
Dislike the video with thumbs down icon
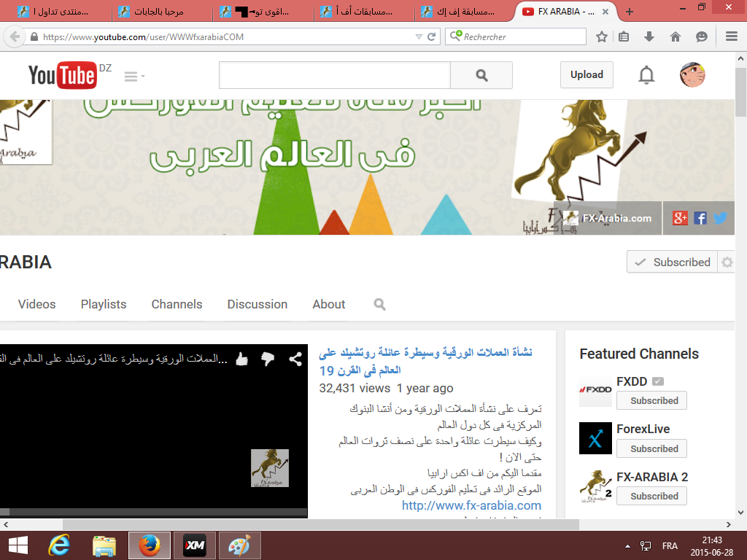tap(268, 359)
